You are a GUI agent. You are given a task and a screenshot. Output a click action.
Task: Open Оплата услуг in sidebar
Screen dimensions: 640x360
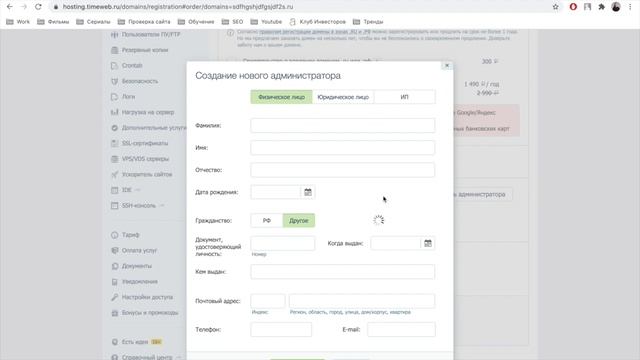pyautogui.click(x=134, y=250)
